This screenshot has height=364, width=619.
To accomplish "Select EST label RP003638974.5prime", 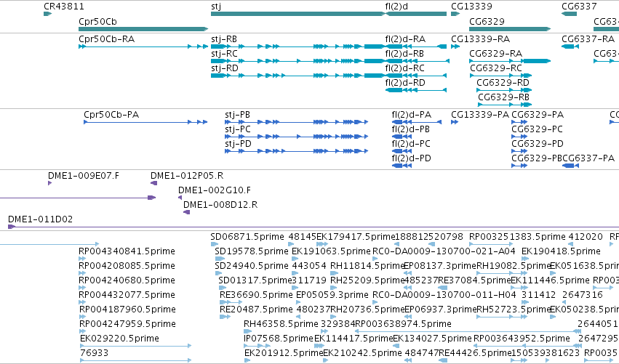I will tap(403, 325).
